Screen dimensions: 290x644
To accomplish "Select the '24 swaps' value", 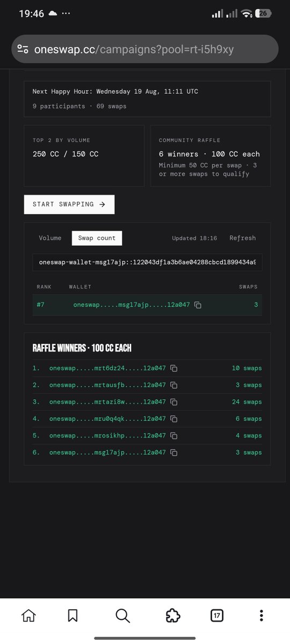I will [x=247, y=402].
